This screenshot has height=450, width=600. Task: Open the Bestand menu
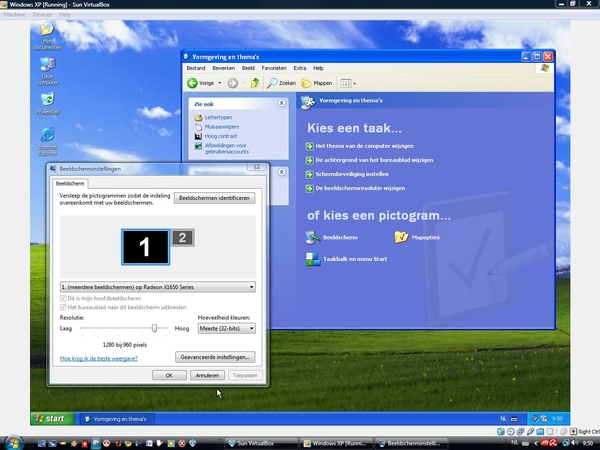tap(196, 68)
